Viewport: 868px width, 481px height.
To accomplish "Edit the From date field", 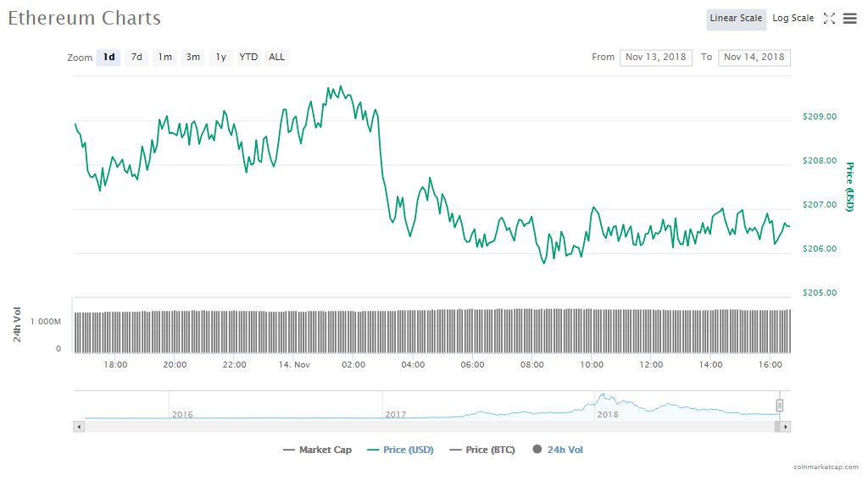I will click(x=655, y=58).
